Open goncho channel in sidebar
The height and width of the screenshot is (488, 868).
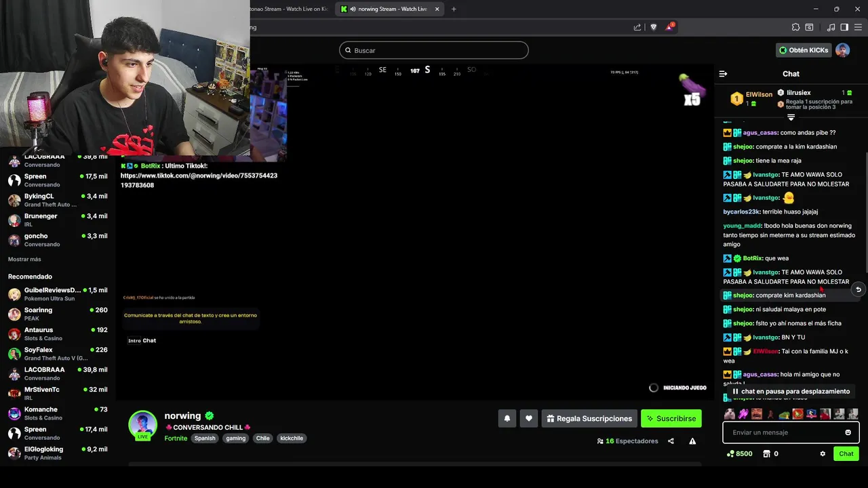[58, 239]
